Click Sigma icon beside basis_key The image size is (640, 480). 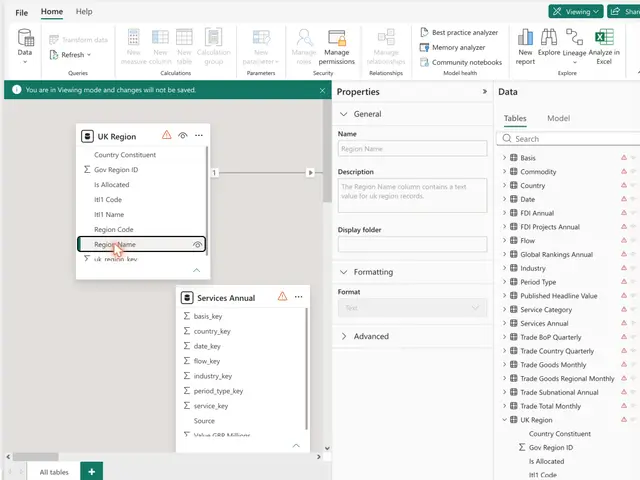pos(187,316)
